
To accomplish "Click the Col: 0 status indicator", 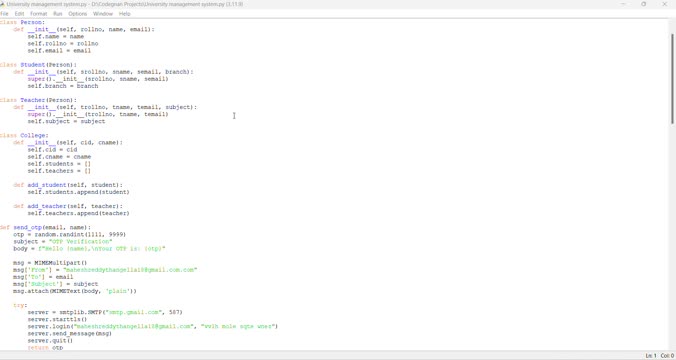I will pyautogui.click(x=667, y=356).
